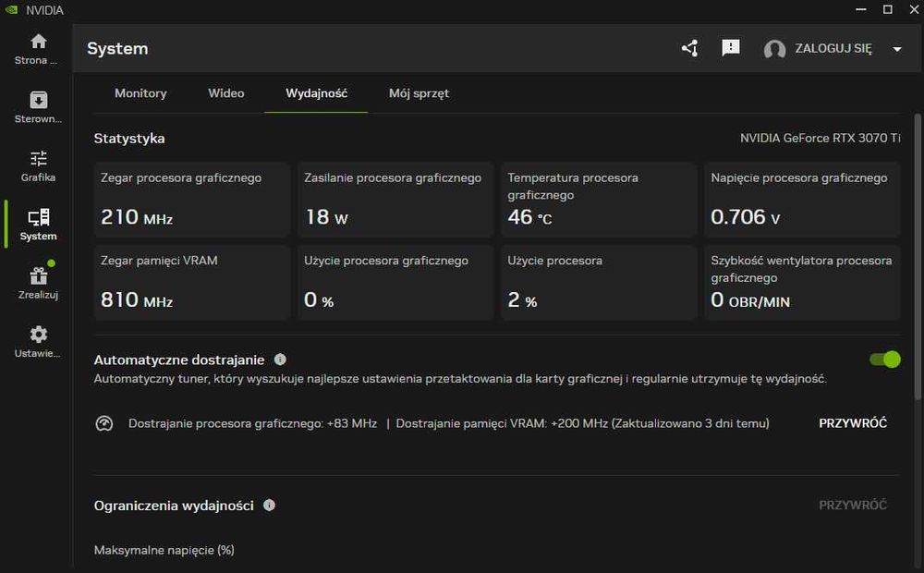Click the share icon in header
Viewport: 924px width, 573px height.
pyautogui.click(x=689, y=49)
